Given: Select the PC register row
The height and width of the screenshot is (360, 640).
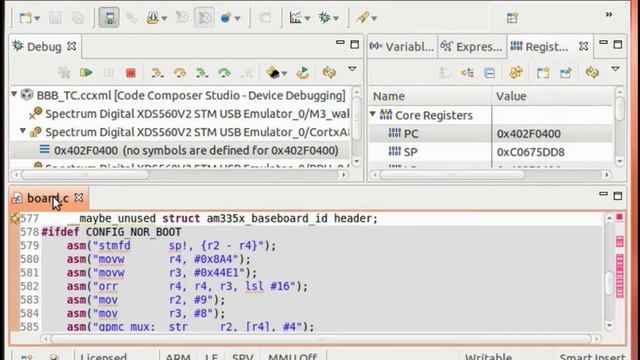Looking at the screenshot, I should pyautogui.click(x=491, y=133).
